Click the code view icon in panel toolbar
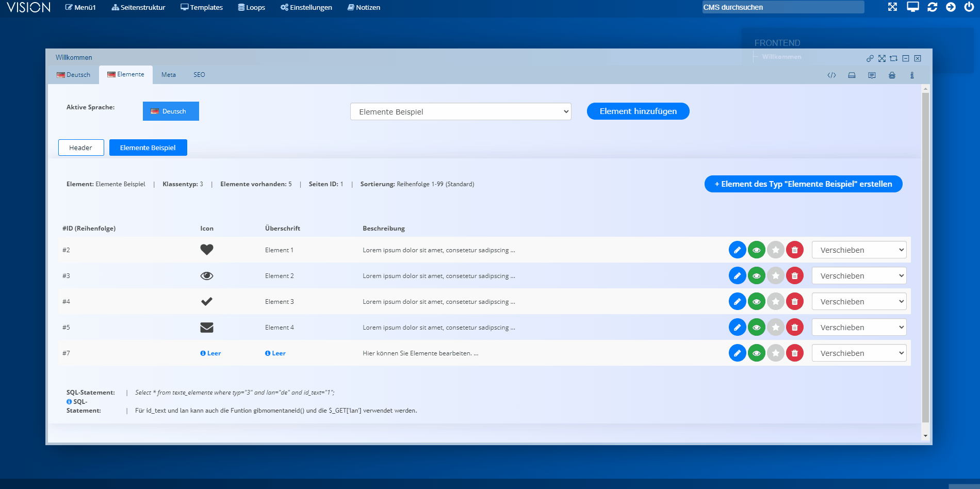 [x=831, y=75]
